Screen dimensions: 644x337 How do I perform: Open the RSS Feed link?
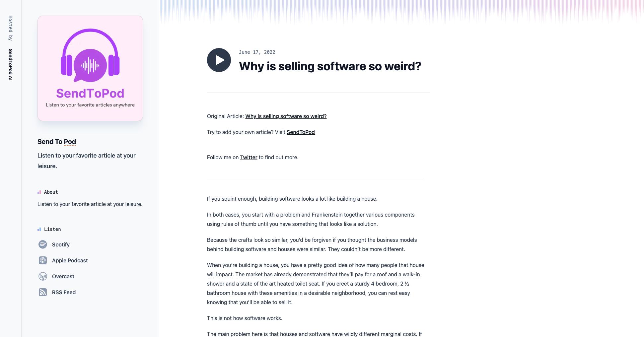pos(64,292)
